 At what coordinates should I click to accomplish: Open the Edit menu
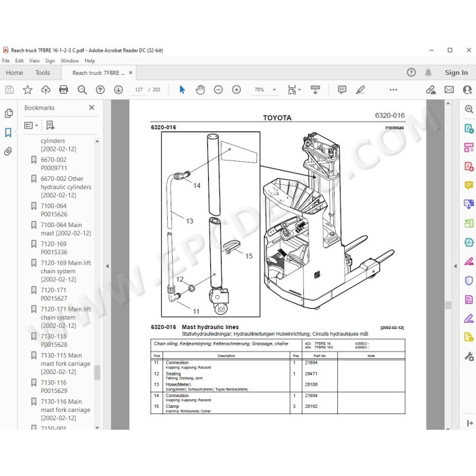[20, 61]
